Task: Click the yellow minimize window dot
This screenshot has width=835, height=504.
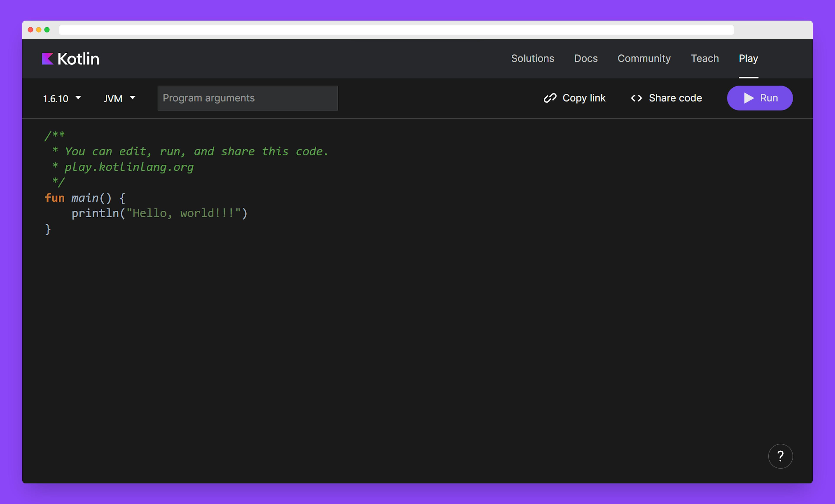Action: pos(39,30)
